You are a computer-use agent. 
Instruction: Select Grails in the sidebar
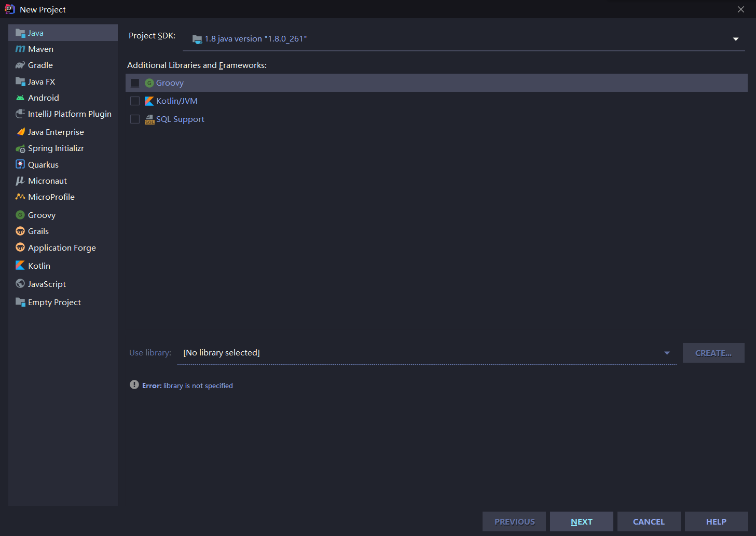click(x=63, y=231)
